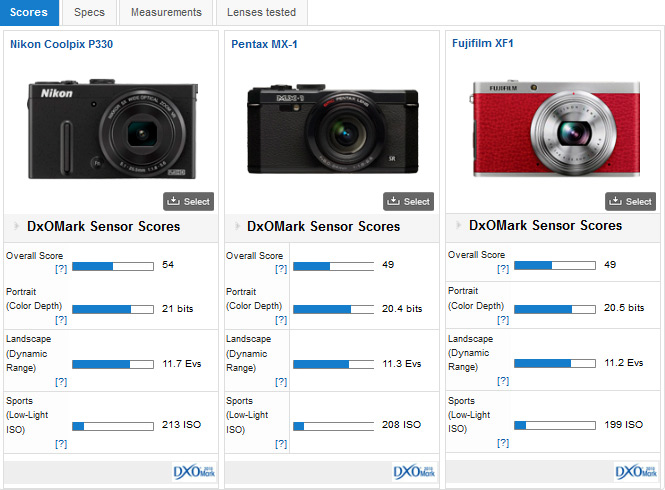Click Nikon Dynamic Range bar showing 11.7 Evs

(113, 364)
